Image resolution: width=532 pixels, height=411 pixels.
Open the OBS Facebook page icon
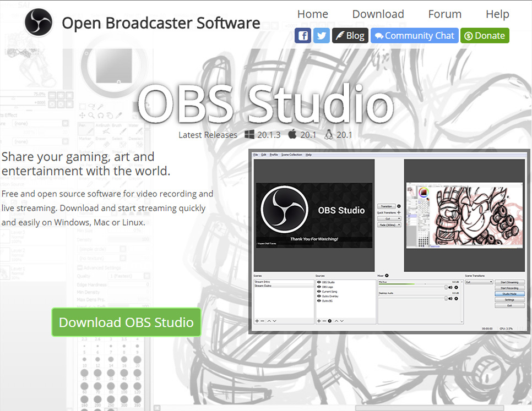click(x=303, y=36)
